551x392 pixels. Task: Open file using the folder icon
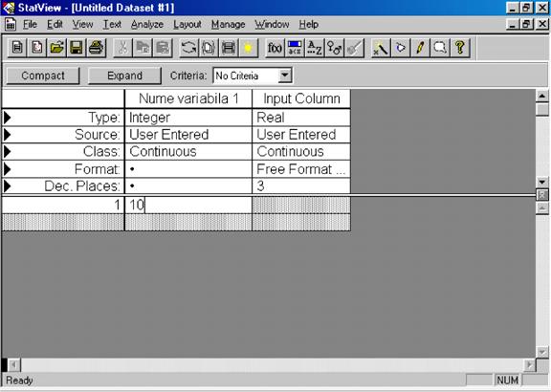click(x=56, y=48)
